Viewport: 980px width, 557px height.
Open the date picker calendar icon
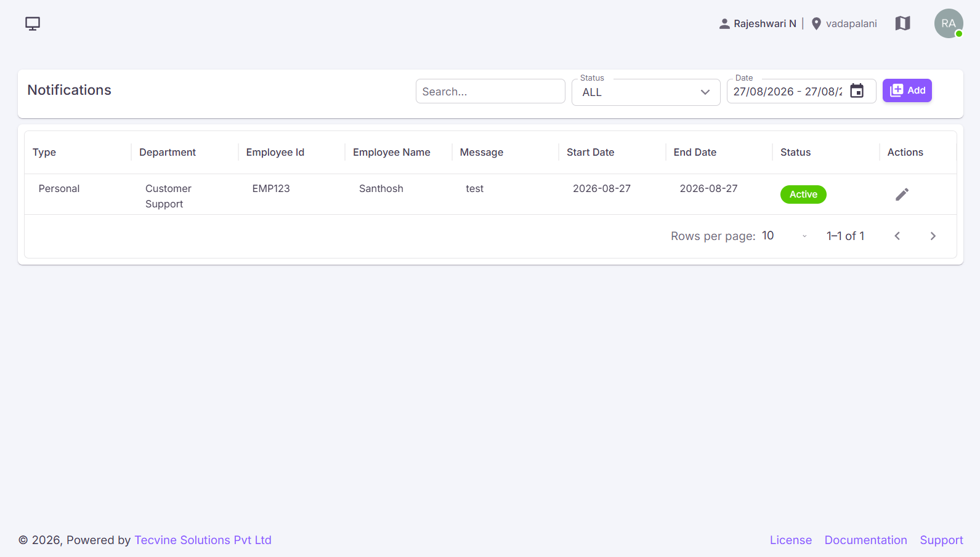coord(857,91)
